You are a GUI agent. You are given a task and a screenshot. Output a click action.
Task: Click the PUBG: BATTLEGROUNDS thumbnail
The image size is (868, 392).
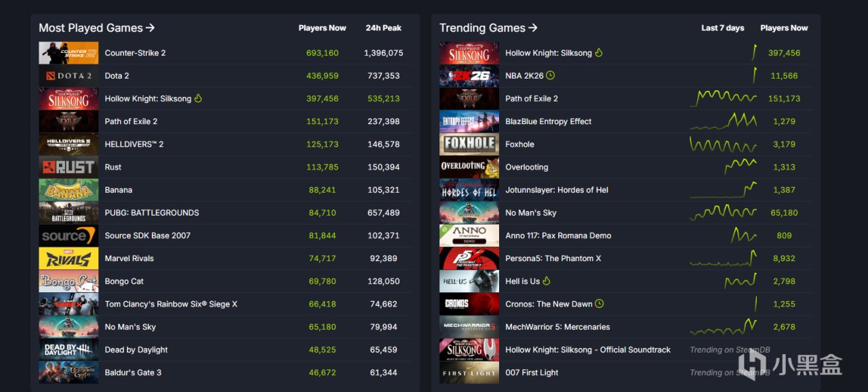coord(68,213)
